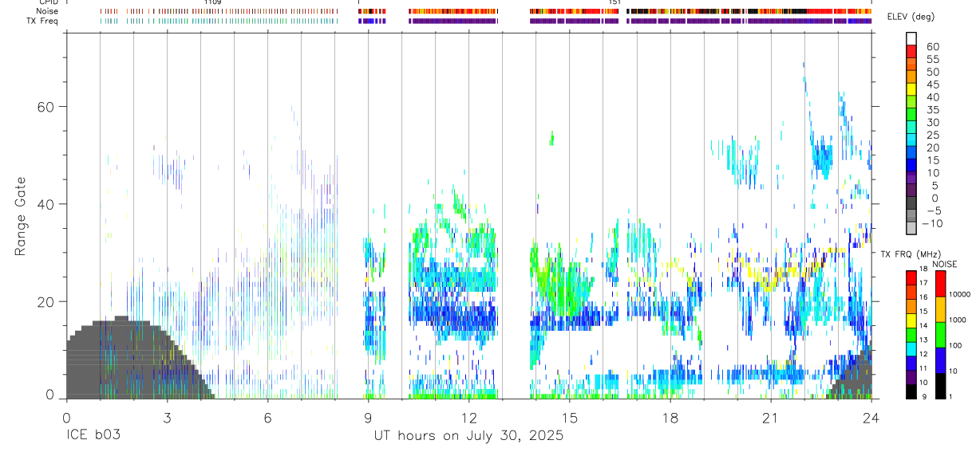Click the '30' label on ELEV colorbar
This screenshot has width=980, height=452.
click(932, 123)
